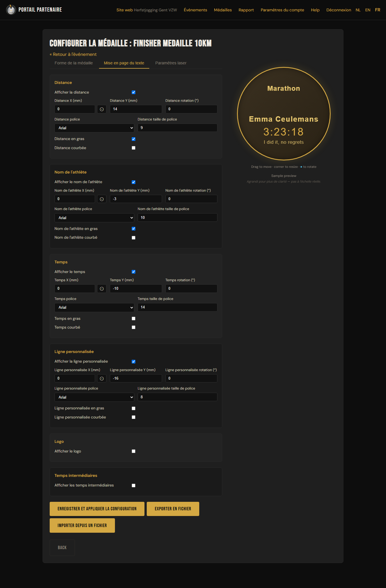Click Enregistrer et appliquer la configuration

pyautogui.click(x=97, y=509)
